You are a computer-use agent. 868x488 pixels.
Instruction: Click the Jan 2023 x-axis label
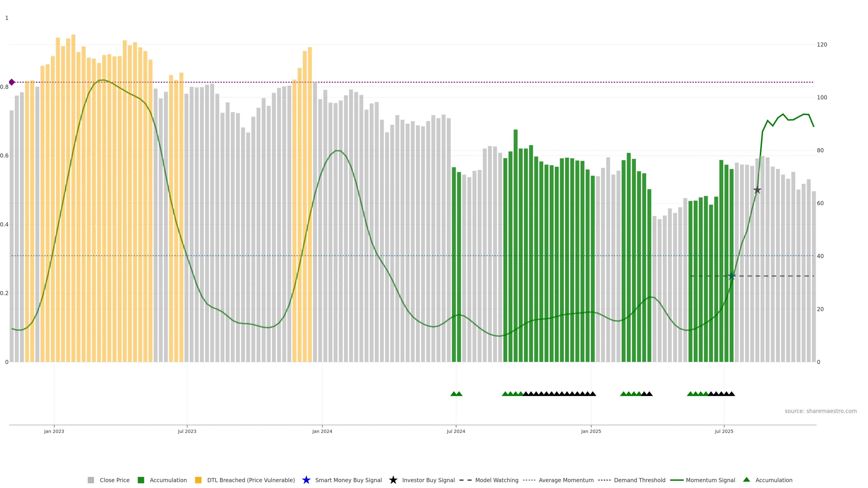point(54,431)
